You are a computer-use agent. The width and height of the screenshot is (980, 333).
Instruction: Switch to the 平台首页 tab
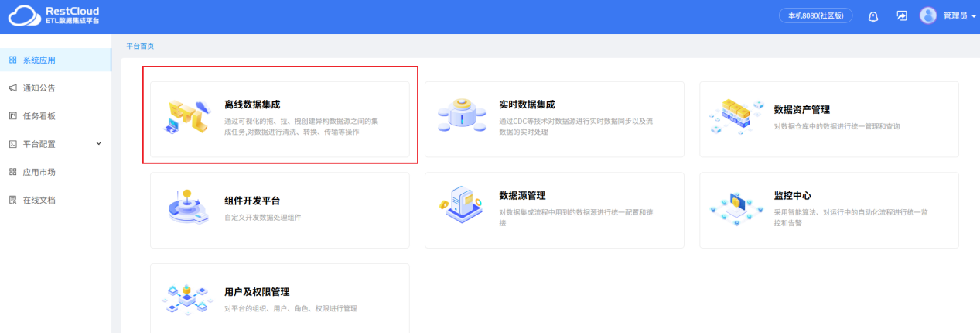coord(140,46)
